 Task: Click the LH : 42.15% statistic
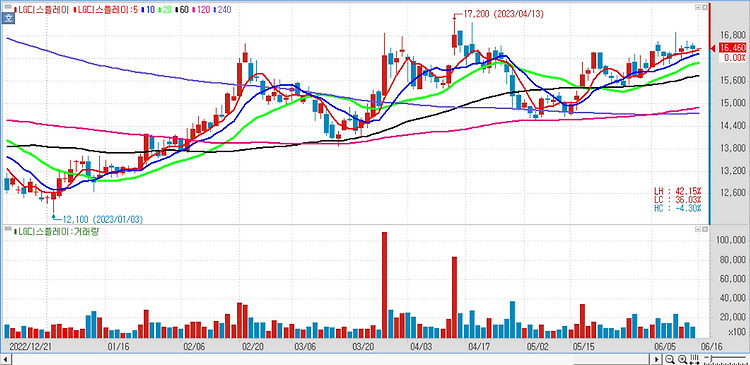(678, 191)
